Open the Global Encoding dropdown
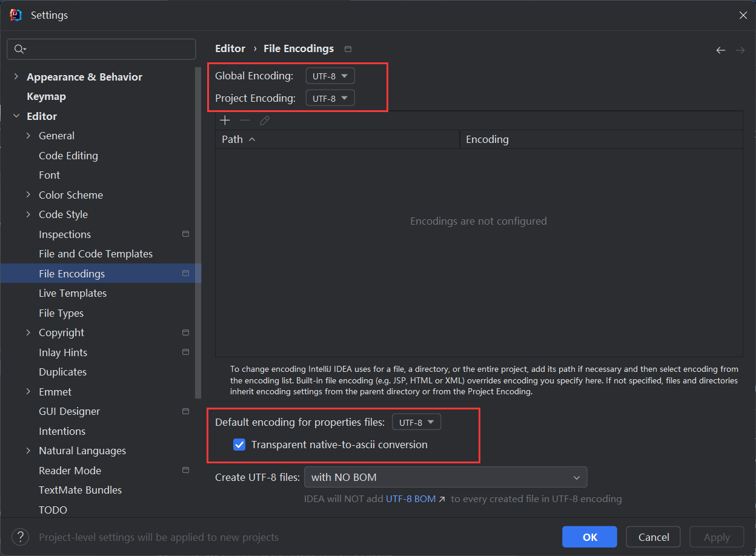The height and width of the screenshot is (556, 756). [330, 76]
